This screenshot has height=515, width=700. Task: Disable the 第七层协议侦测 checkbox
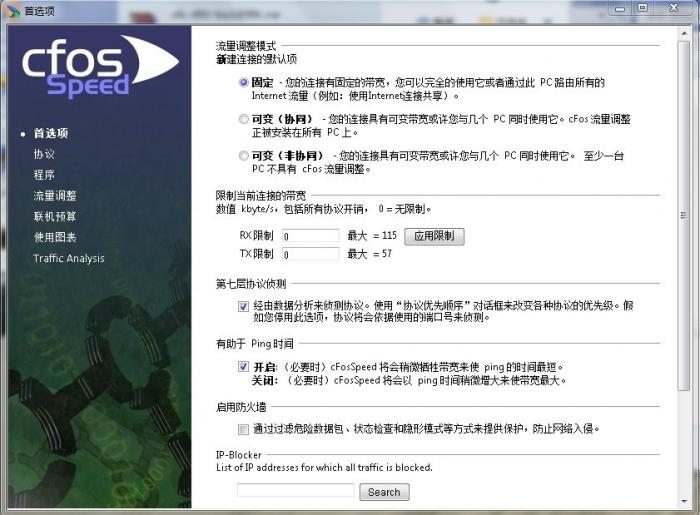243,306
